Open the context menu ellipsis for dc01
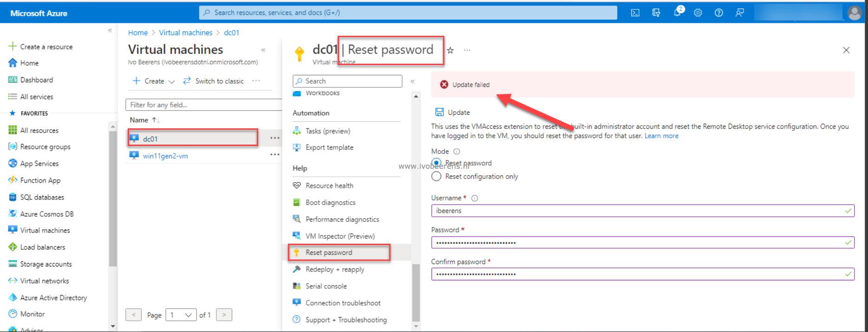Viewport: 868px width, 332px height. tap(275, 138)
